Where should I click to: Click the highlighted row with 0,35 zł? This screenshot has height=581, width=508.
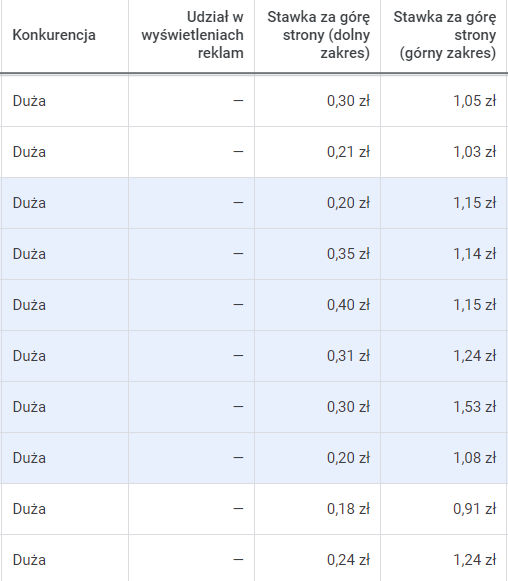click(254, 254)
